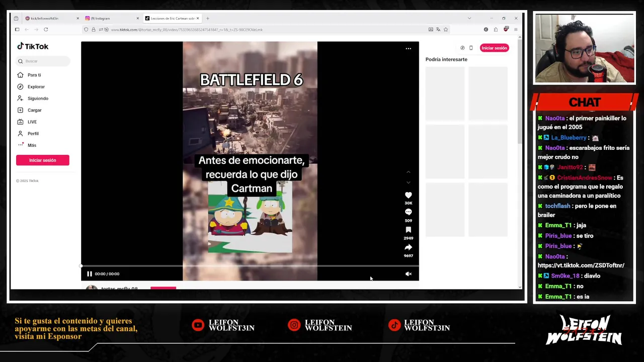Click the Podría interesarte heading
Screen dimensions: 644x362
click(x=446, y=59)
